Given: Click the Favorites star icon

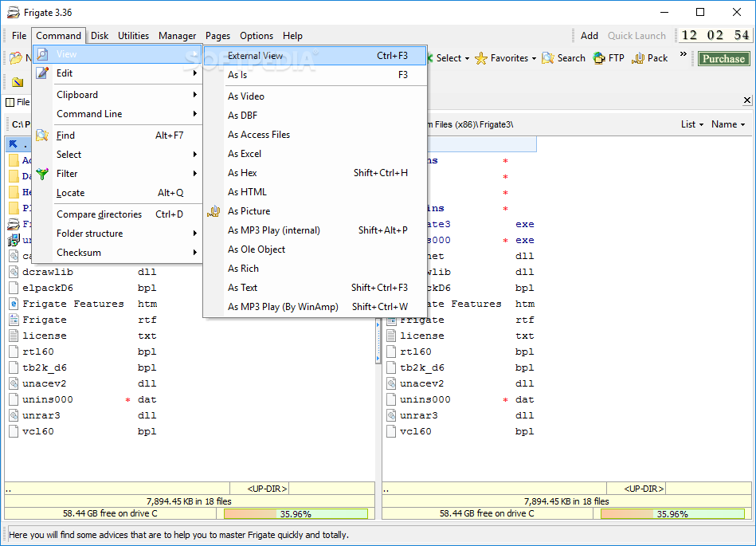Looking at the screenshot, I should pos(480,58).
